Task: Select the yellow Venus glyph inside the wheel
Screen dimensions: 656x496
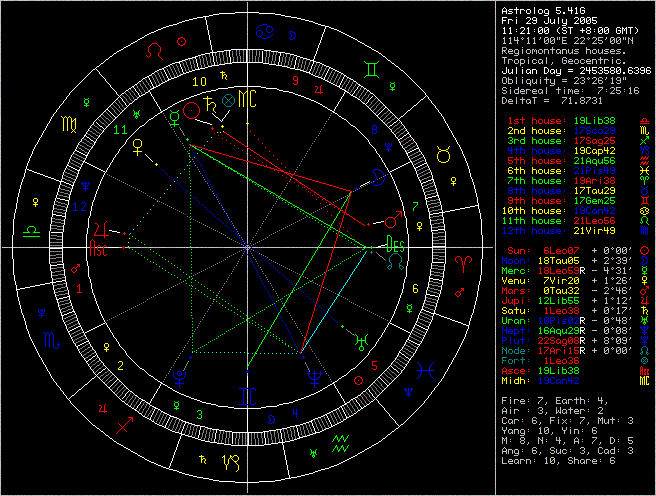Action: [x=138, y=149]
